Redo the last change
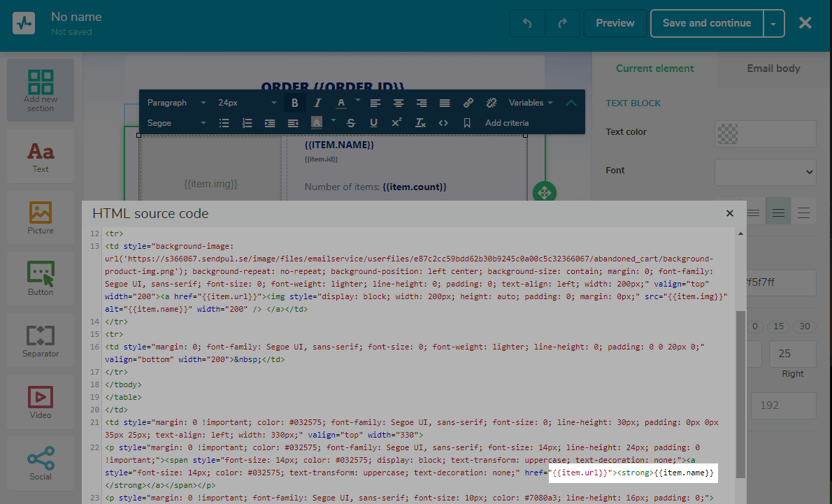 pyautogui.click(x=562, y=23)
